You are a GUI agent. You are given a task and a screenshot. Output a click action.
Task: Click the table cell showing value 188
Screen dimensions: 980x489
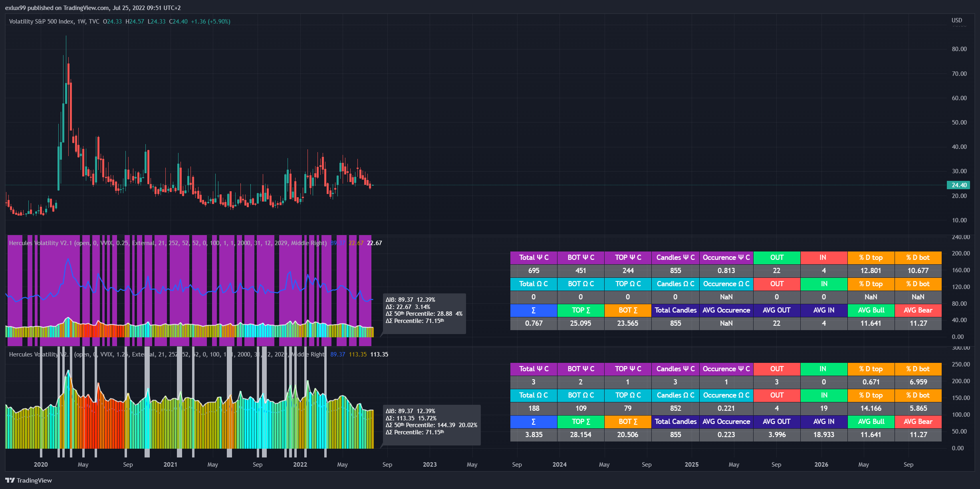coord(533,408)
